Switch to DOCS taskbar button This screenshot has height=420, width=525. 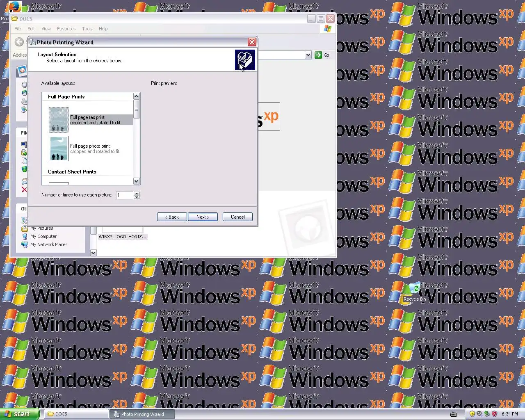(x=77, y=414)
